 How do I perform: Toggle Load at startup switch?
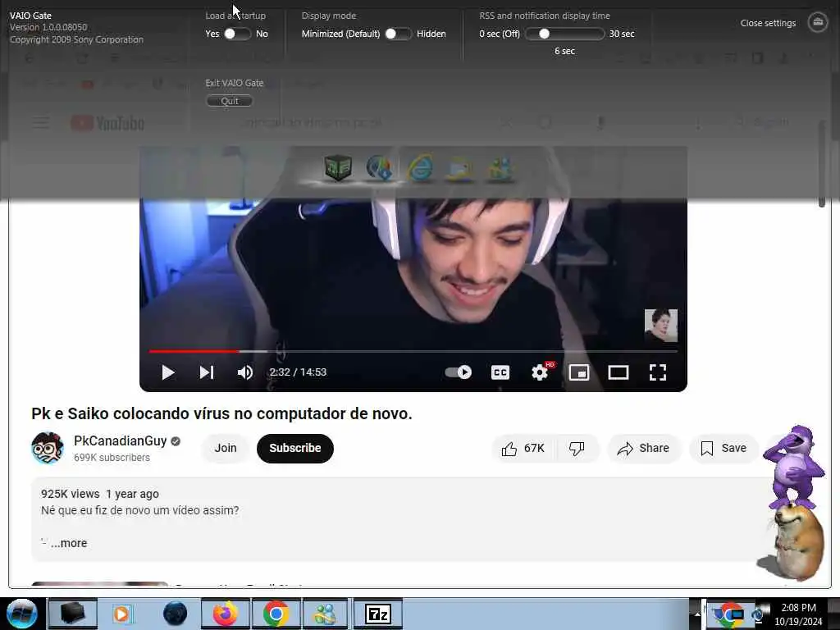pos(237,34)
